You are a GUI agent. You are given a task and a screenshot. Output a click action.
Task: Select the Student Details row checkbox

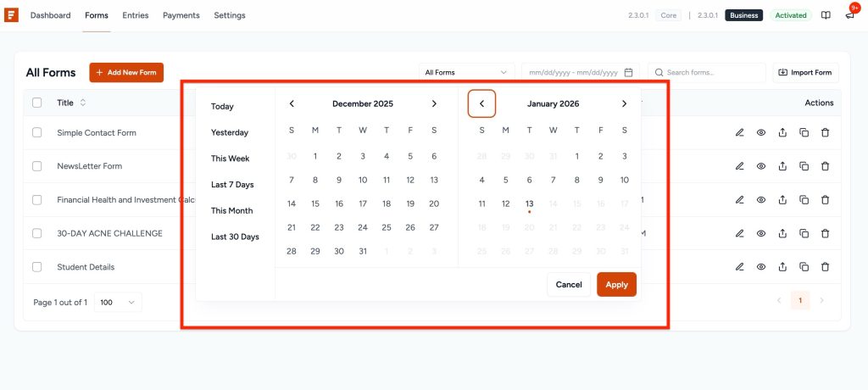coord(36,267)
